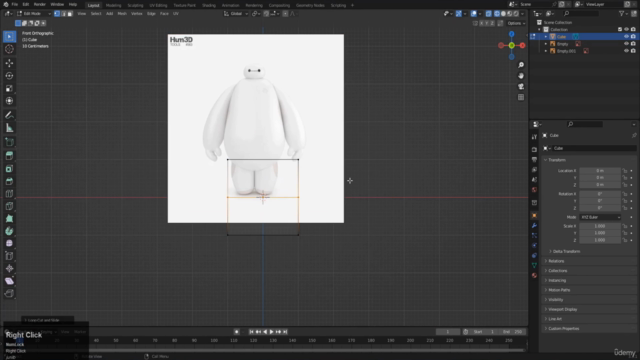Select the Bevel tool
The image size is (640, 360).
9,181
